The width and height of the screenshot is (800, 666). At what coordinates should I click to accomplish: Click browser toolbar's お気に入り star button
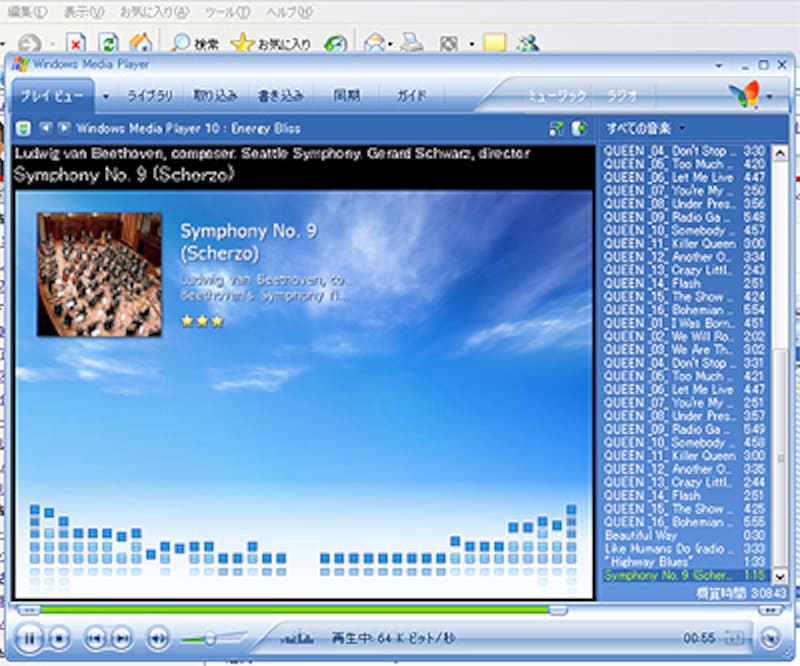(x=271, y=44)
